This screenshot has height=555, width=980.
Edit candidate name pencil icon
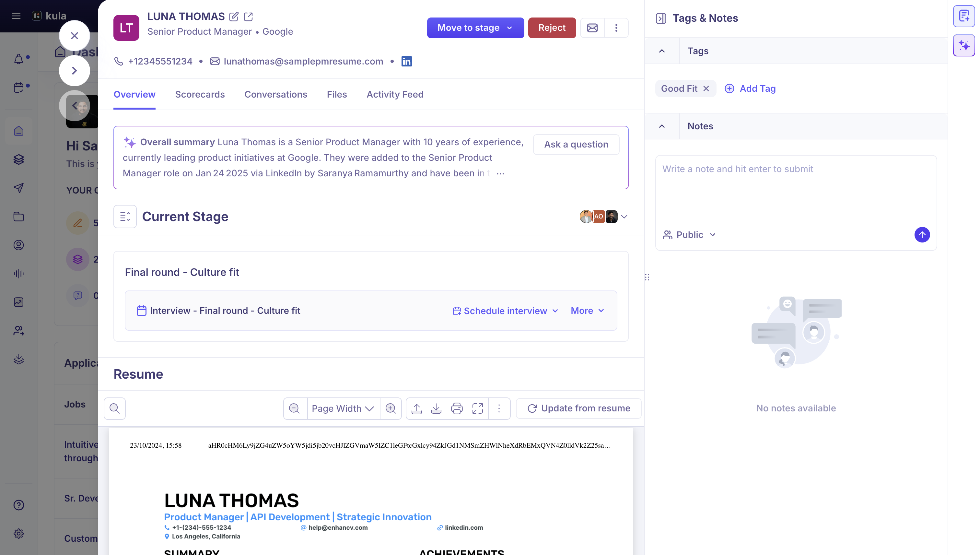click(x=234, y=17)
